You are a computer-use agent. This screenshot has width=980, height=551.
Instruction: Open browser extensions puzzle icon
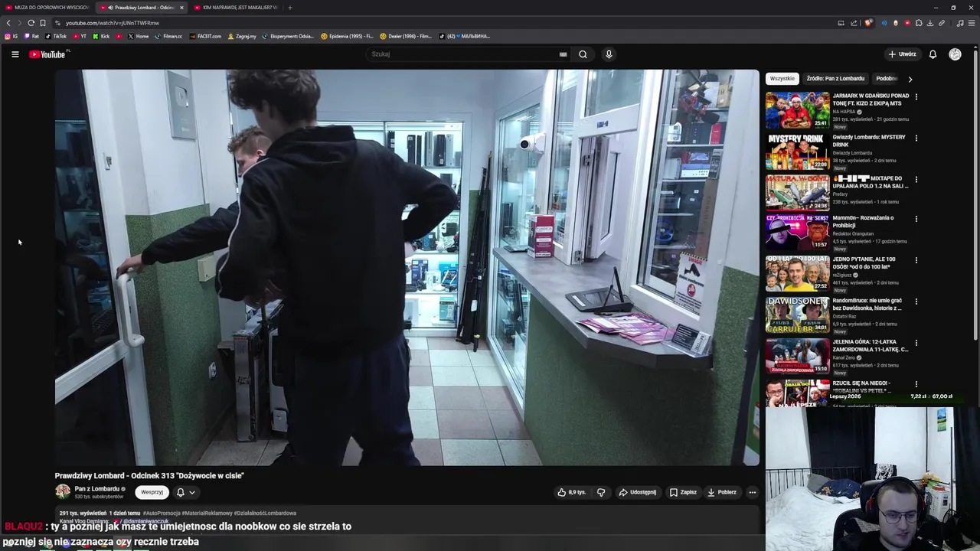pos(919,23)
